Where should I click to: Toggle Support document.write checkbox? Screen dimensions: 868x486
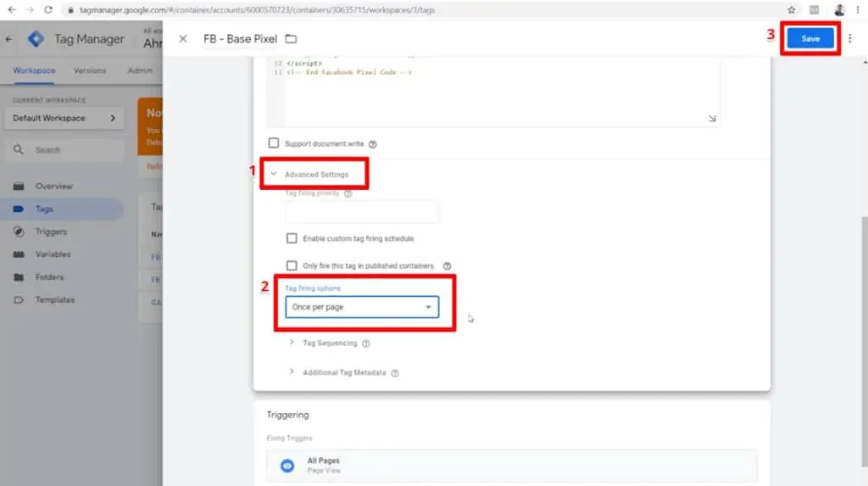274,143
